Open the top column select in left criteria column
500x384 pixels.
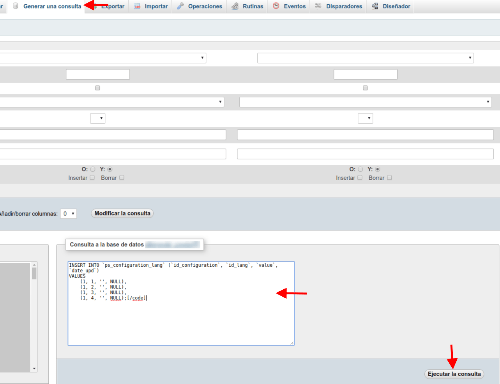103,58
